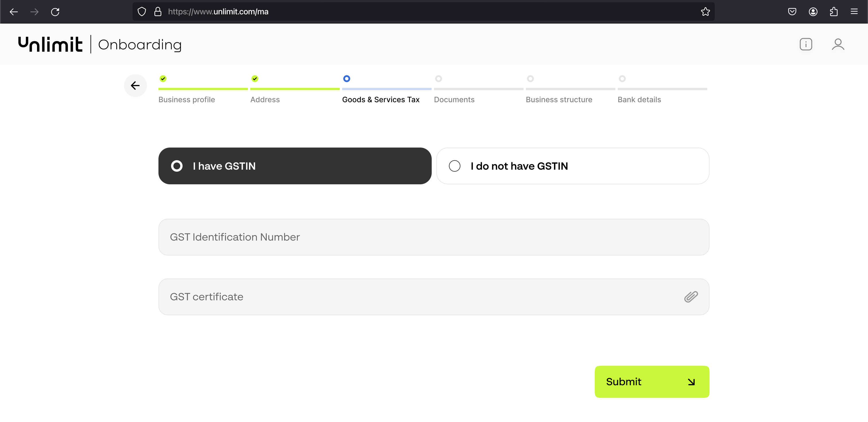The height and width of the screenshot is (422, 868).
Task: Go to Address step
Action: coord(265,100)
